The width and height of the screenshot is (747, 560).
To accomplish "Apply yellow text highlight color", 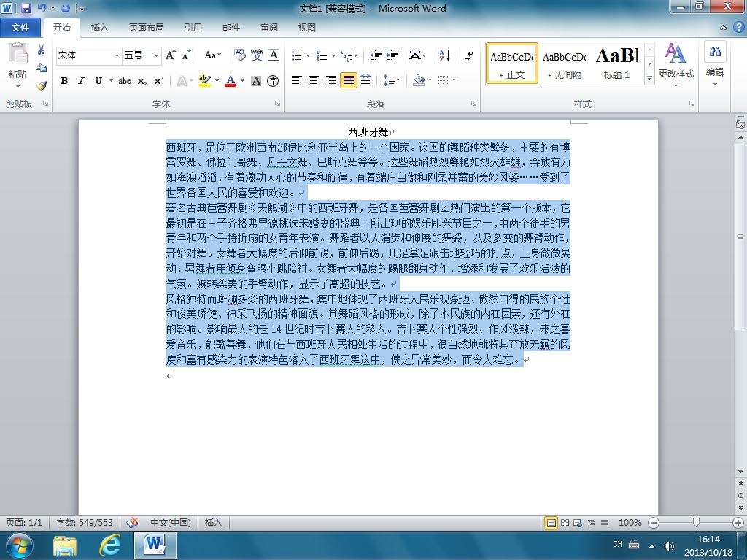I will click(205, 81).
